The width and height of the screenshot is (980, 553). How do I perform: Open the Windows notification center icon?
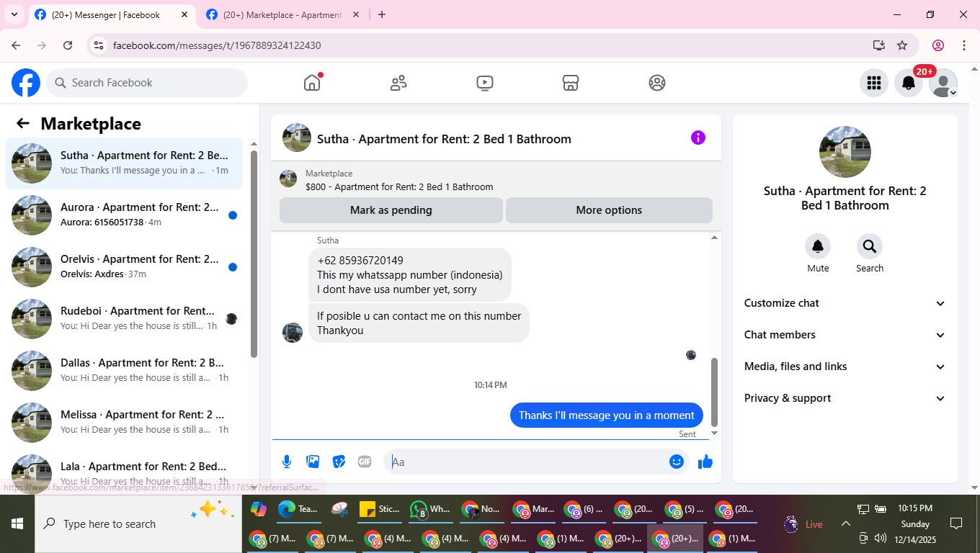pyautogui.click(x=956, y=523)
